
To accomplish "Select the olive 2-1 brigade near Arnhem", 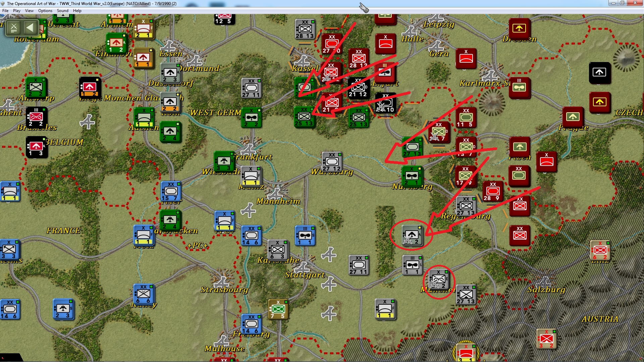I will pyautogui.click(x=144, y=28).
